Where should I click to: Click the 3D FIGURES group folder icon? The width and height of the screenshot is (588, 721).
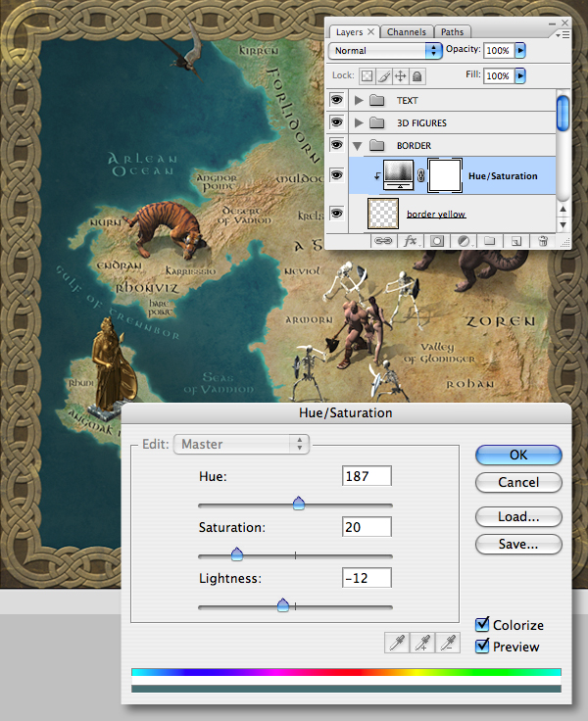click(377, 122)
